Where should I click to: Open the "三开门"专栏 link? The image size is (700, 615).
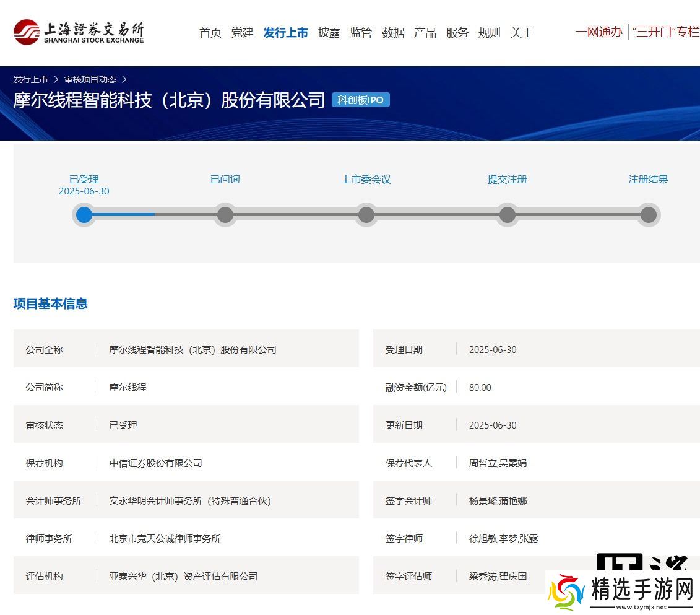[665, 32]
